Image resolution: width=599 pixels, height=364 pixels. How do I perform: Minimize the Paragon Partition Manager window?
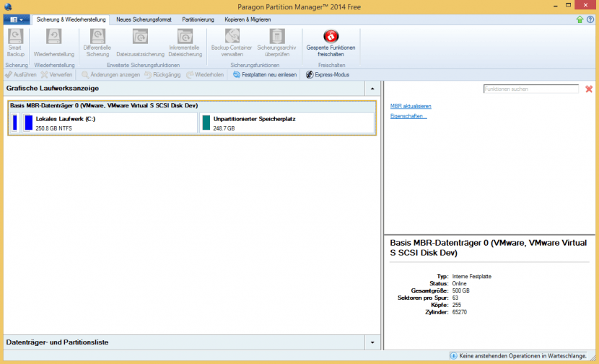[555, 6]
